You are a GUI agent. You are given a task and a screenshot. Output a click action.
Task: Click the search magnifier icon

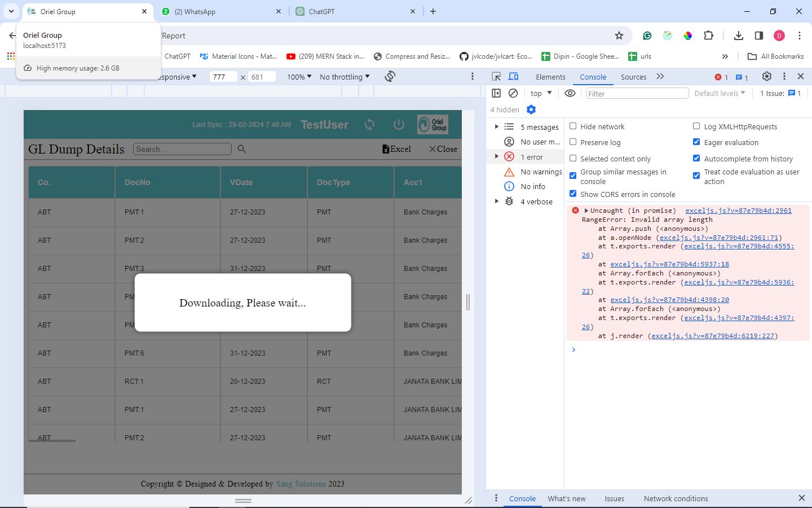click(242, 149)
